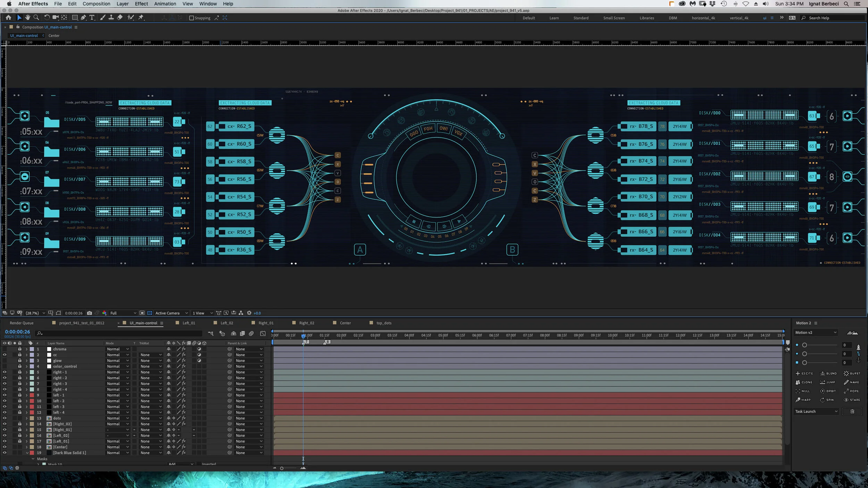Select the Clone Stamp tool
868x488 pixels.
(111, 18)
